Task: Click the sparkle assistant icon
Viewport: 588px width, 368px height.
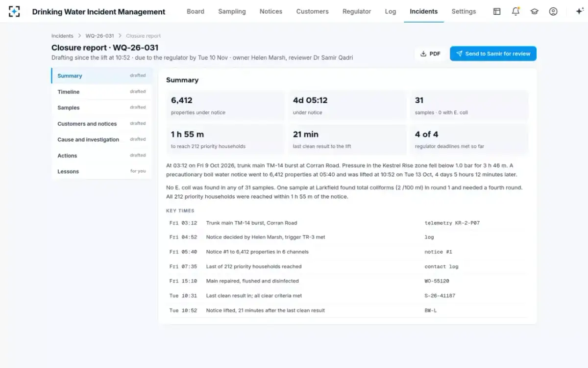Action: tap(579, 11)
